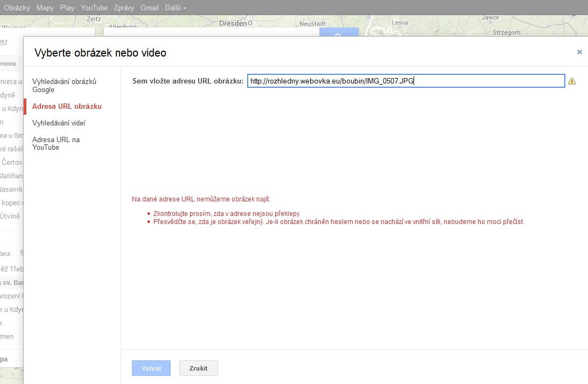Open Play from the Google bar
Viewport: 588px width, 384px height.
pos(67,8)
